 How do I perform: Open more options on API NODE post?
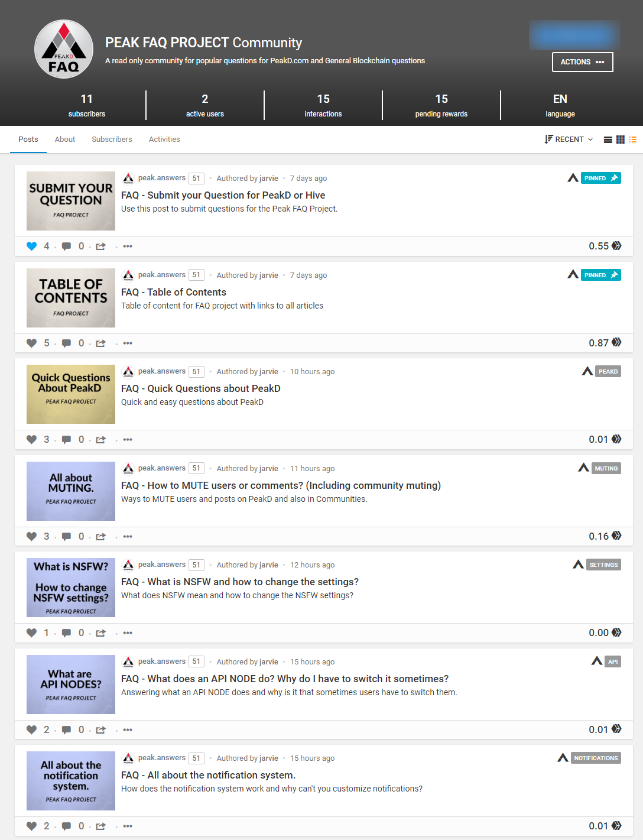(x=128, y=730)
